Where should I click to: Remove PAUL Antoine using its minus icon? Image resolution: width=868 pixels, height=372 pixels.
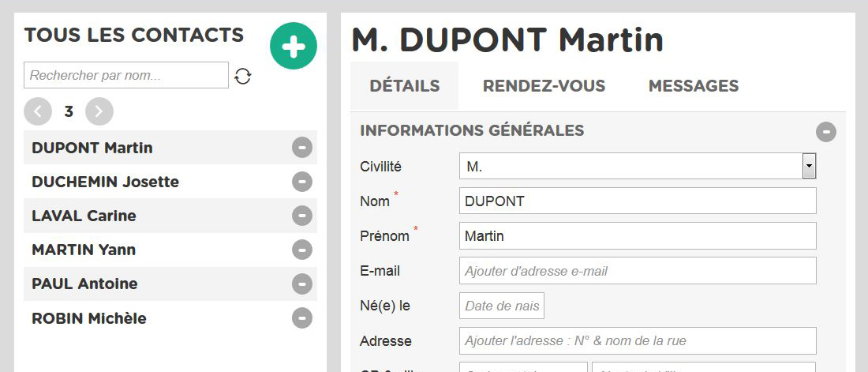point(301,284)
